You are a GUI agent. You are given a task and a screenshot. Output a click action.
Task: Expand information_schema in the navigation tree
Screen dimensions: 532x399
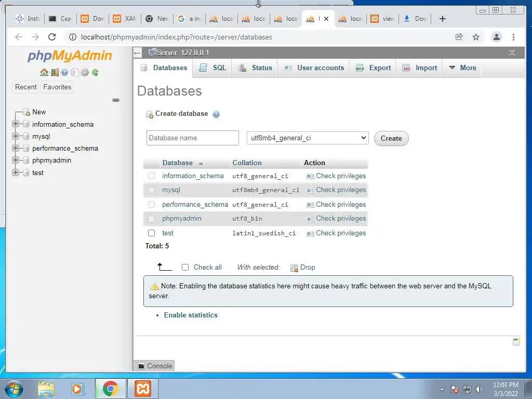[15, 124]
